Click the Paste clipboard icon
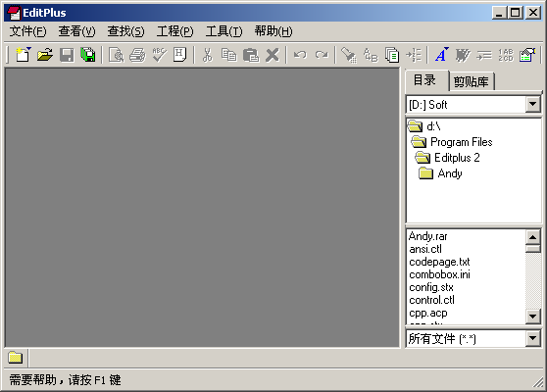The width and height of the screenshot is (547, 392). (251, 55)
